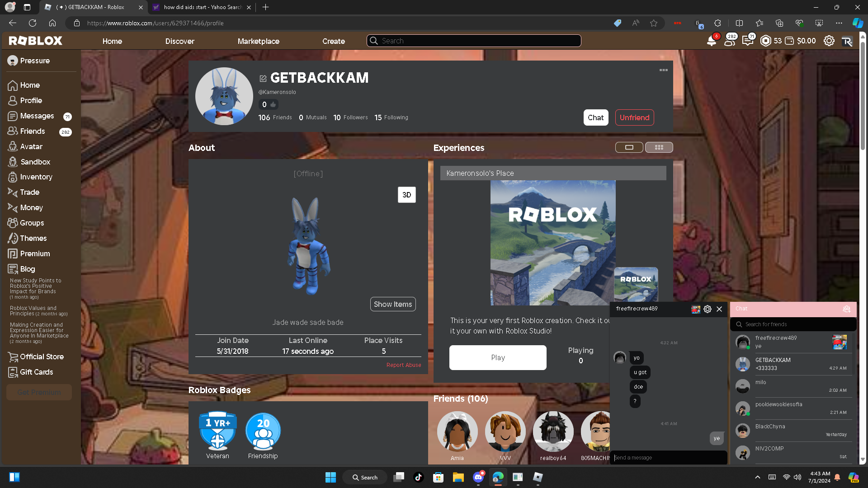Click the Roblox logo
This screenshot has height=488, width=868.
point(36,41)
